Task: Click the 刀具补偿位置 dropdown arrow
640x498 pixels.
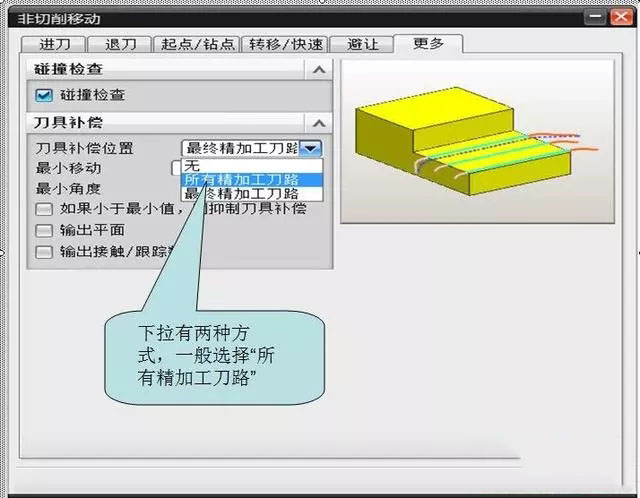Action: (x=312, y=148)
